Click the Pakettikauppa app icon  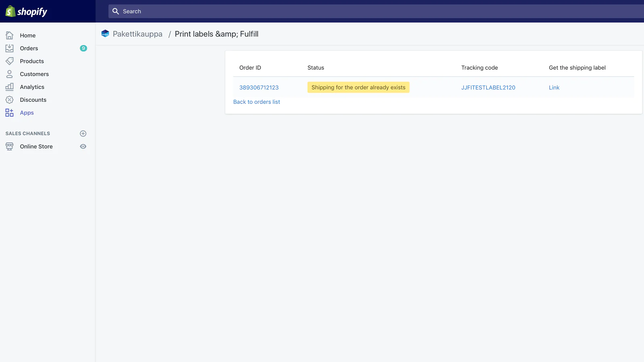click(105, 34)
